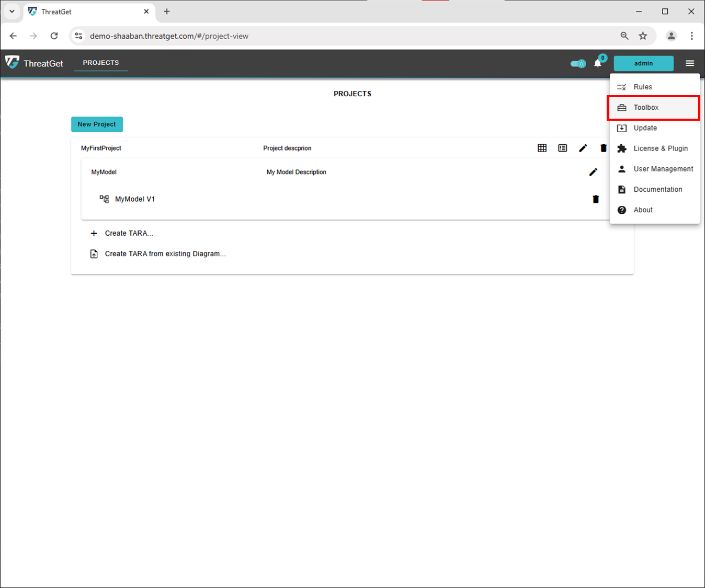Open User Management from the menu

[x=663, y=169]
